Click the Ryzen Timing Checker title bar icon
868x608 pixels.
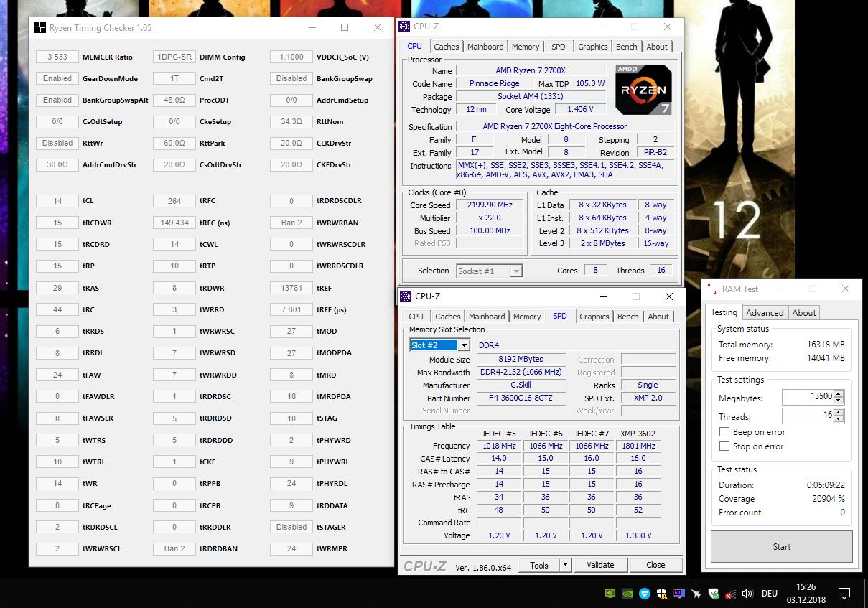[x=39, y=28]
